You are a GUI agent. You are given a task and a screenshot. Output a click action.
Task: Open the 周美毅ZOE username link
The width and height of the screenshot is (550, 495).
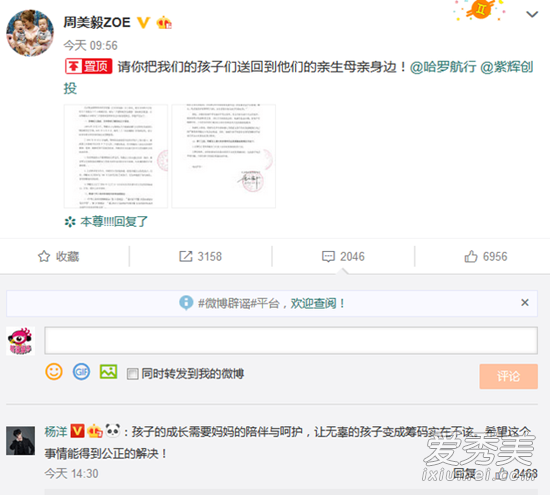(x=97, y=22)
